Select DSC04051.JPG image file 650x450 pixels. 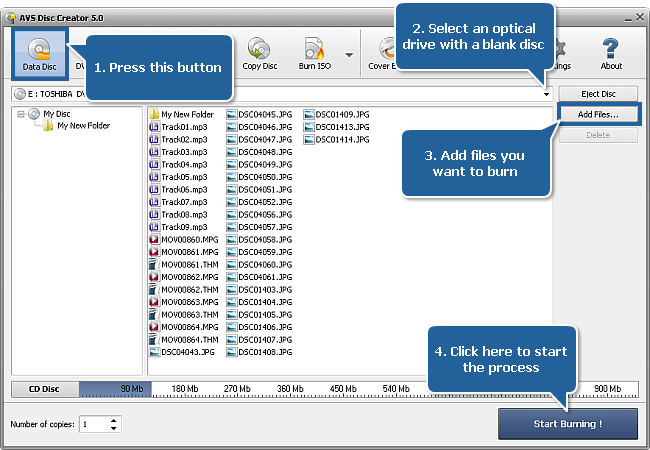(260, 189)
